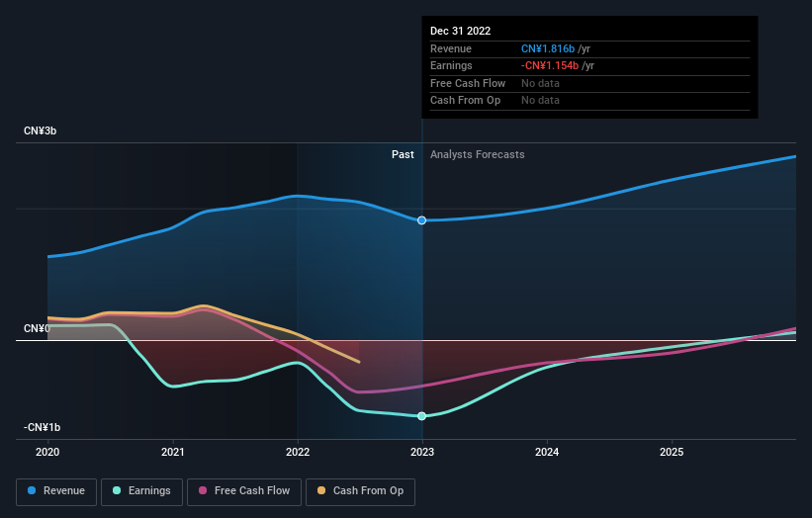Click the -CN¥1b y-axis label
Screen dimensions: 812x518
42,427
